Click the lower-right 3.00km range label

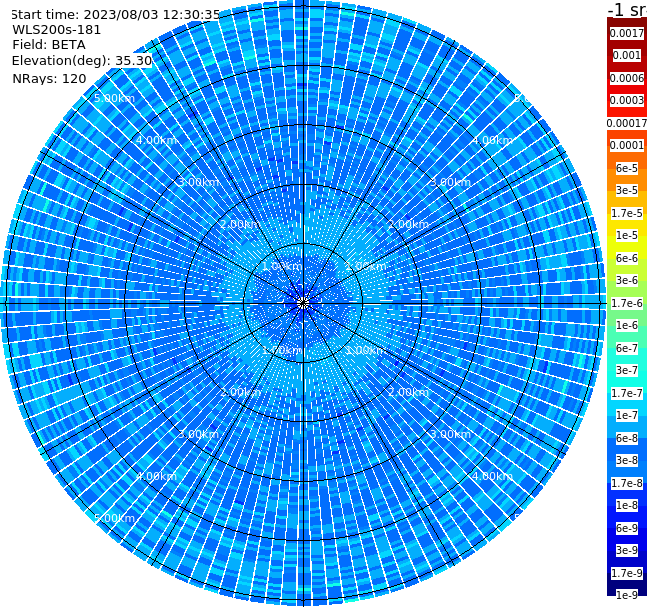tap(451, 434)
